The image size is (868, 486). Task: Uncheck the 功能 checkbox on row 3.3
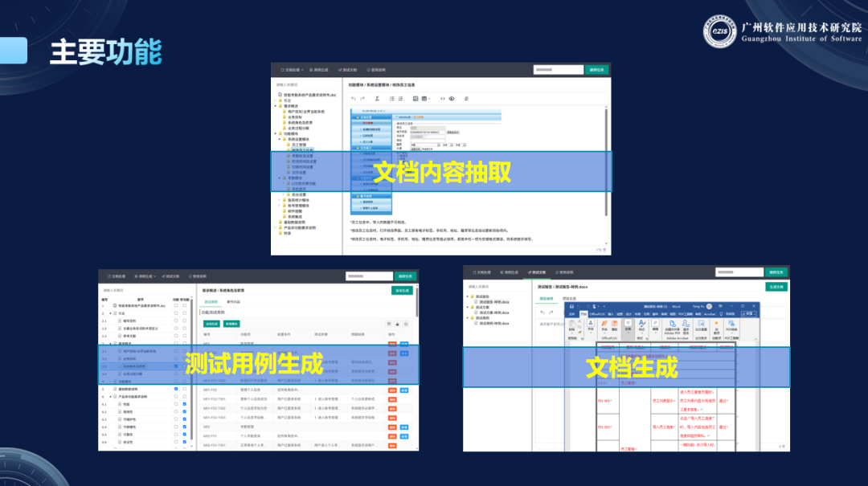(175, 366)
